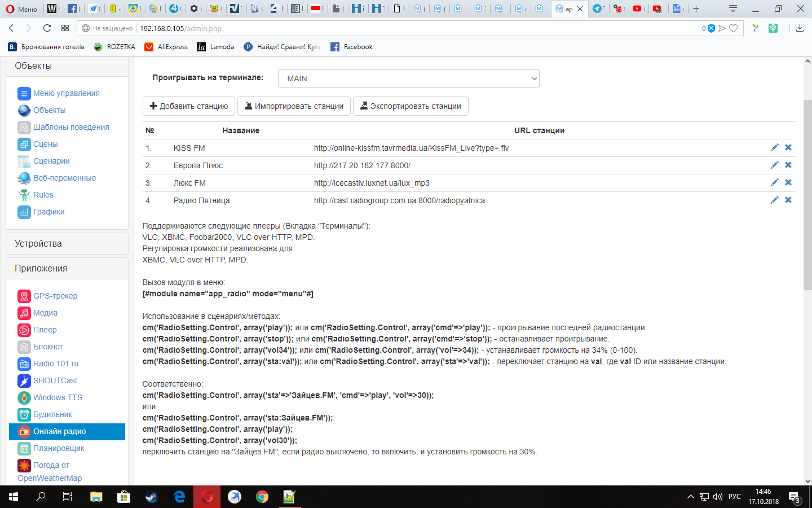
Task: Click the SHOUTCast sidebar icon
Action: 24,380
